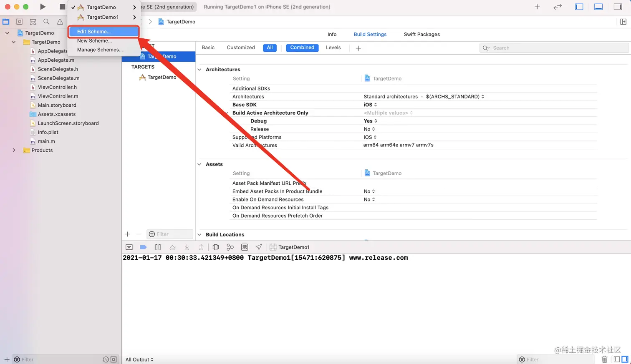Open the find navigator magnifier tab

point(46,22)
